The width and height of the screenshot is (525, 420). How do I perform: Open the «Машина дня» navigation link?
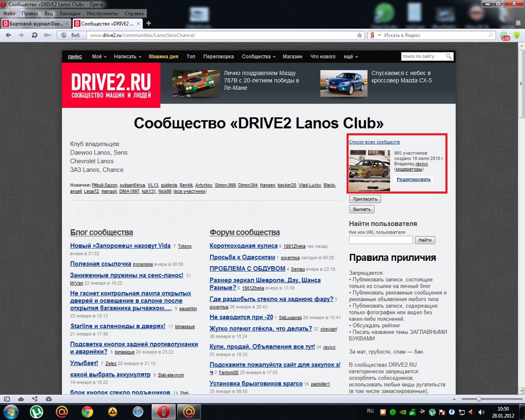pos(164,57)
